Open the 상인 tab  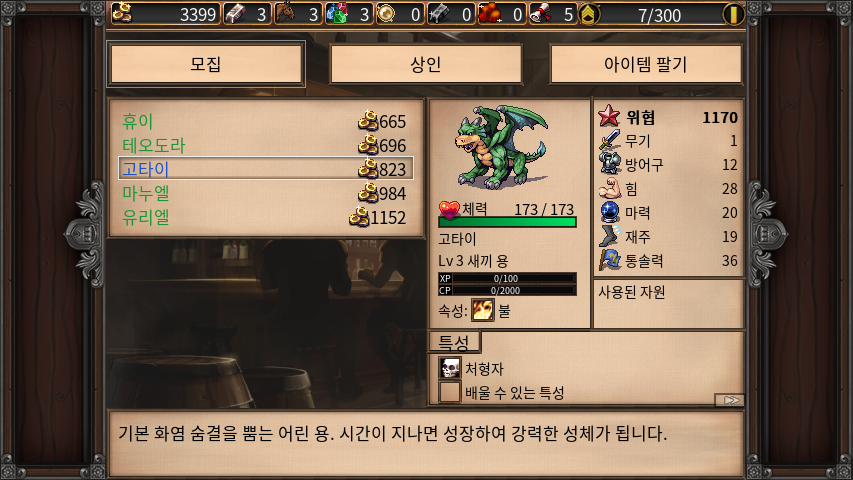(425, 64)
